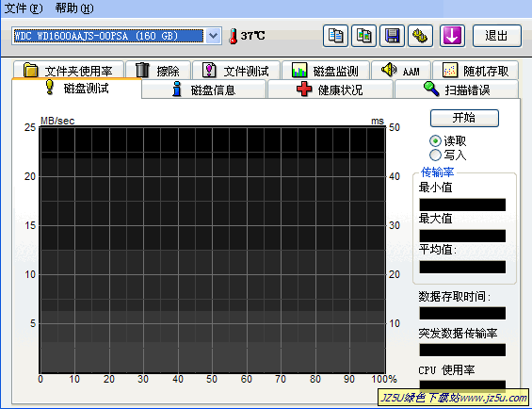Screen dimensions: 532x409
Task: Open the 擦除 trash can tab
Action: click(158, 71)
